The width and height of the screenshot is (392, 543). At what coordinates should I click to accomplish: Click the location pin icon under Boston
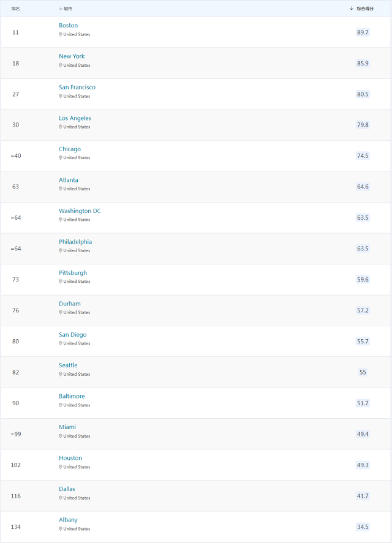tap(60, 34)
